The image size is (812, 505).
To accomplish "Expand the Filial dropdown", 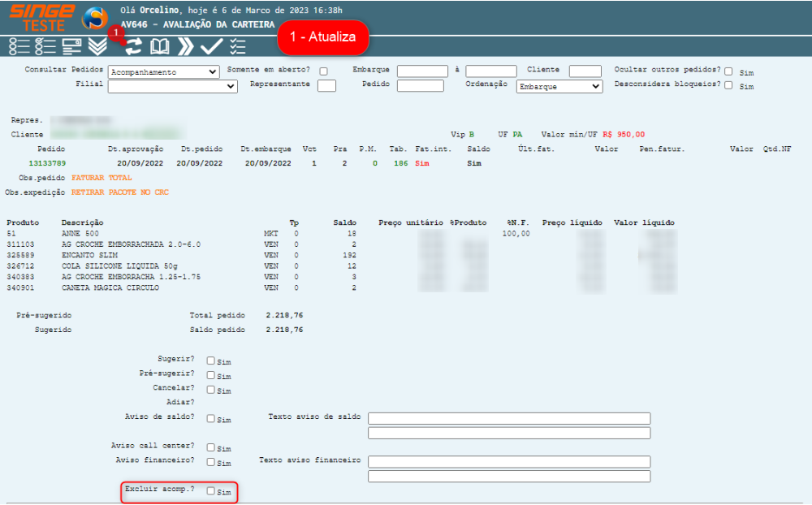I will coord(172,86).
